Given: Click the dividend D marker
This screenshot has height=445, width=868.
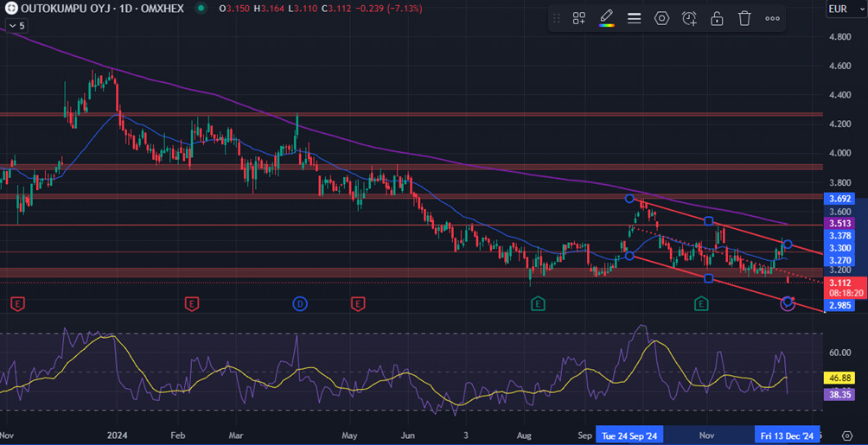Looking at the screenshot, I should point(299,303).
